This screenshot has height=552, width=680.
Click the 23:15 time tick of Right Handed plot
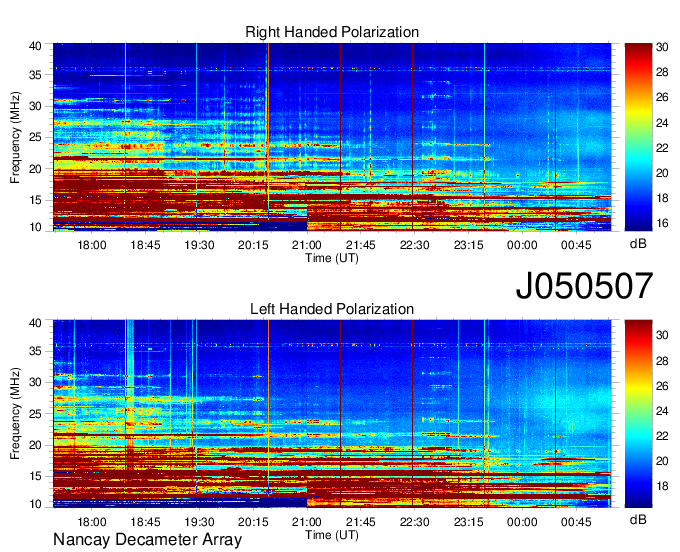(468, 245)
